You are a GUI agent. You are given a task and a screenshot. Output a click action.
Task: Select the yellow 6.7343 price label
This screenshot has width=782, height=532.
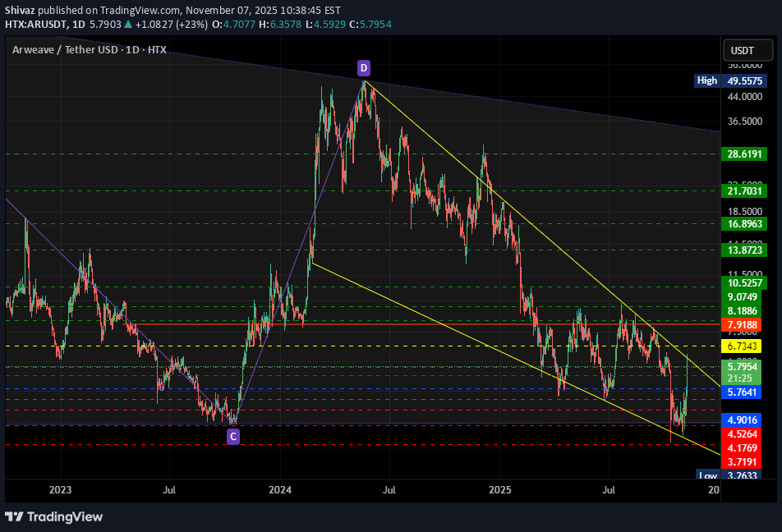point(743,347)
